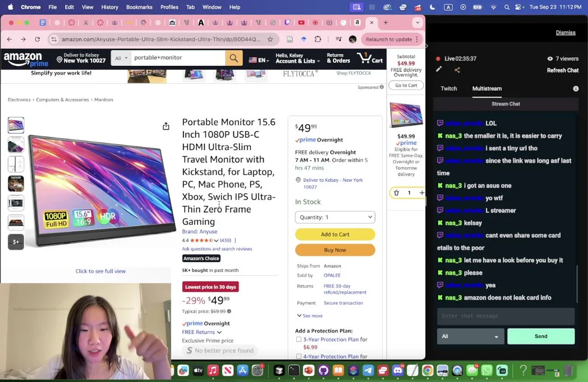
Task: Click the share icon in stream panel
Action: pyautogui.click(x=457, y=70)
